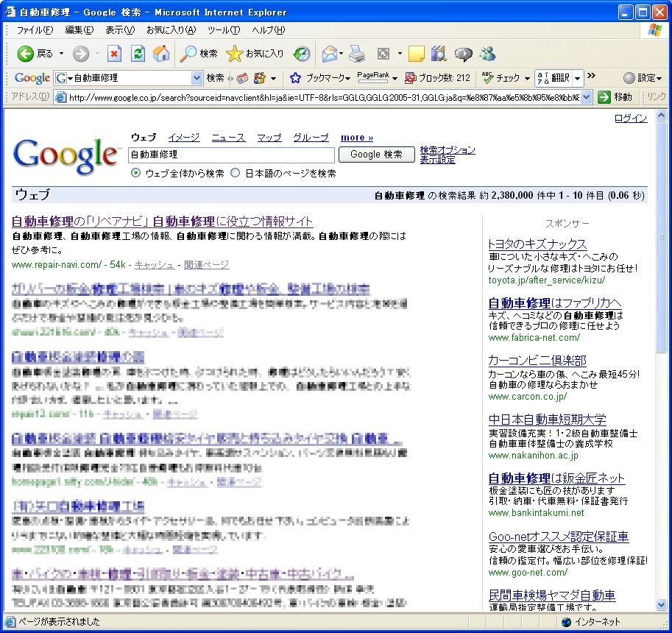Expand the Back button history dropdown
Screen dimensions: 672x633
tap(61, 54)
